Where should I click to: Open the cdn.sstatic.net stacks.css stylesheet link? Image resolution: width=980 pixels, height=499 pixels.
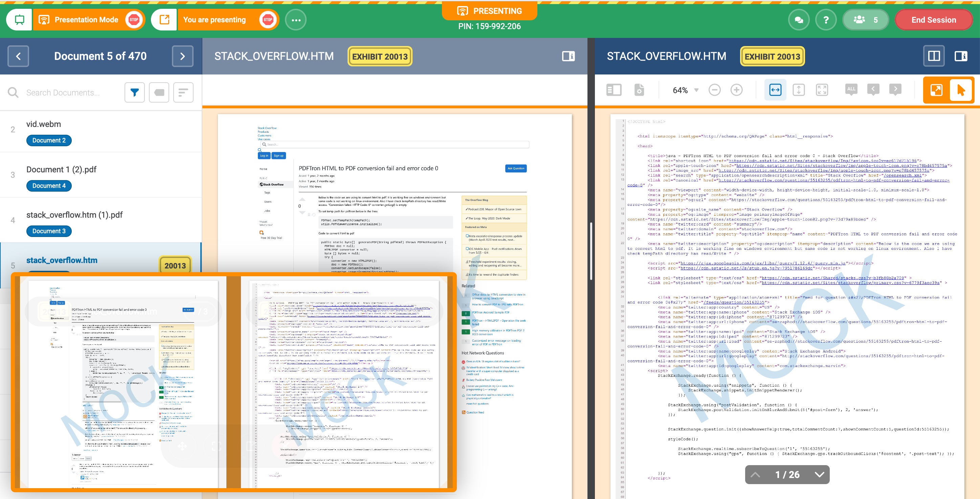(832, 278)
